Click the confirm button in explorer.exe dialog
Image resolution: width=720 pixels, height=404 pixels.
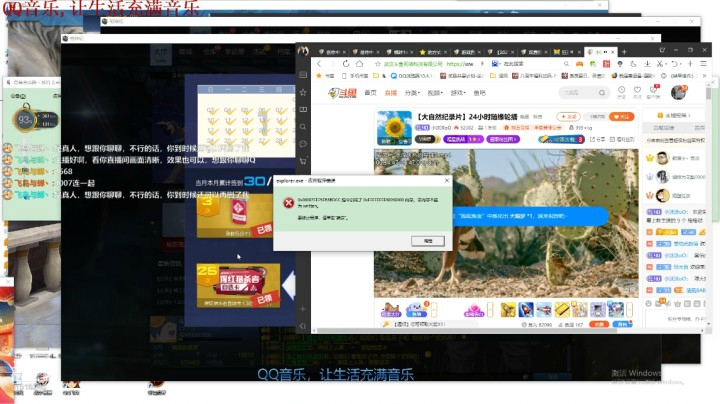pyautogui.click(x=428, y=241)
